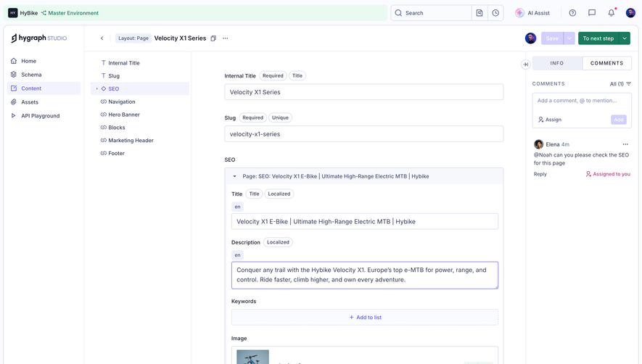Click the SEO image thumbnail
Viewport: 642px width, 364px height.
[252, 357]
